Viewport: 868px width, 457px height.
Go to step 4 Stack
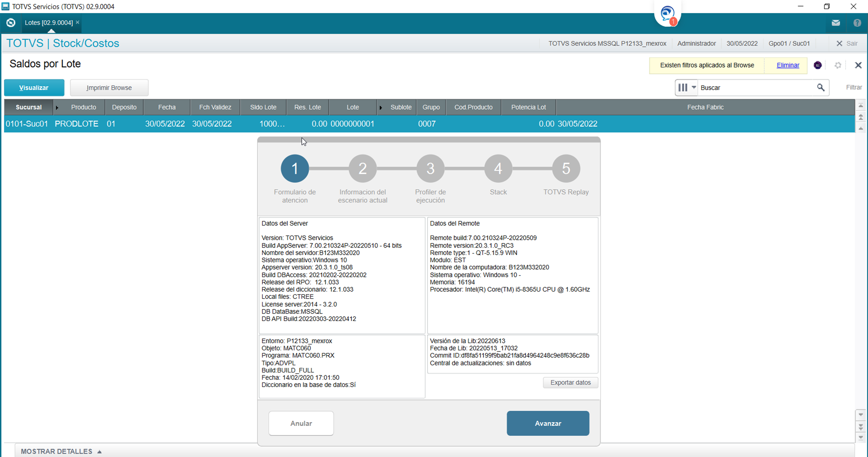click(x=498, y=168)
